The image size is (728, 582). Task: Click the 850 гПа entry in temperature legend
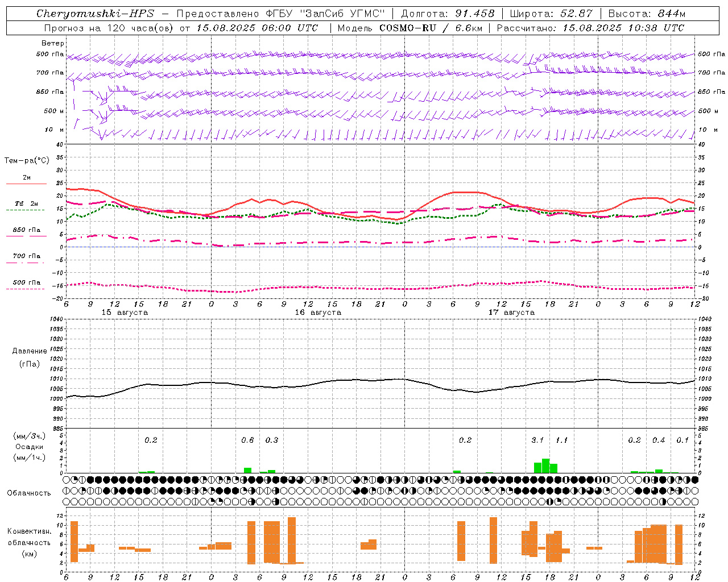tap(27, 230)
